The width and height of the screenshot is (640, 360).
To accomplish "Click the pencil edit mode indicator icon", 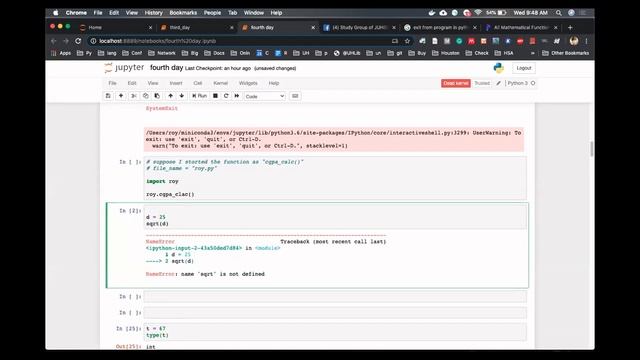I will tap(498, 83).
